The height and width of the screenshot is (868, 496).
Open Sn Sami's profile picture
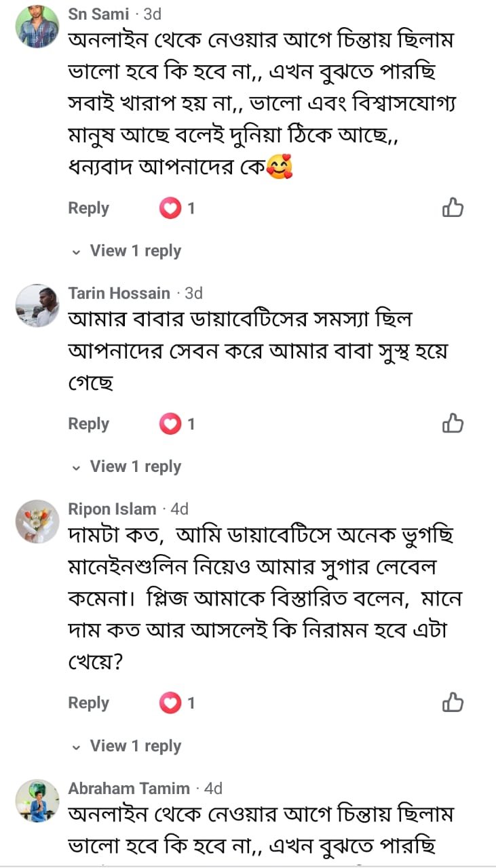point(37,26)
